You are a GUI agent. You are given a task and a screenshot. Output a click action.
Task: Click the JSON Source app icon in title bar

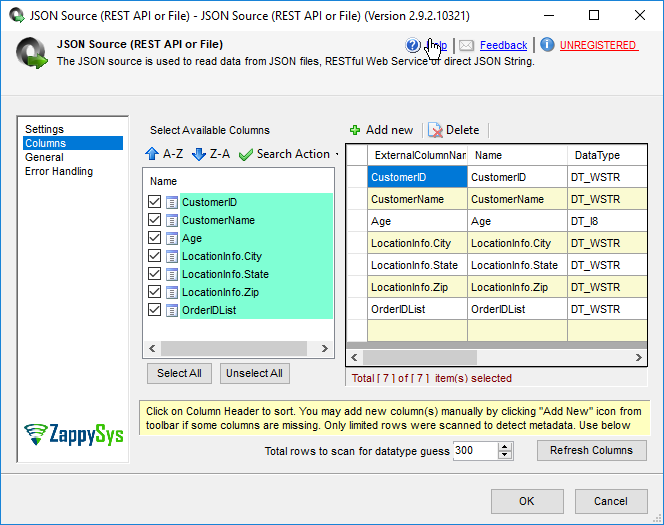[17, 15]
